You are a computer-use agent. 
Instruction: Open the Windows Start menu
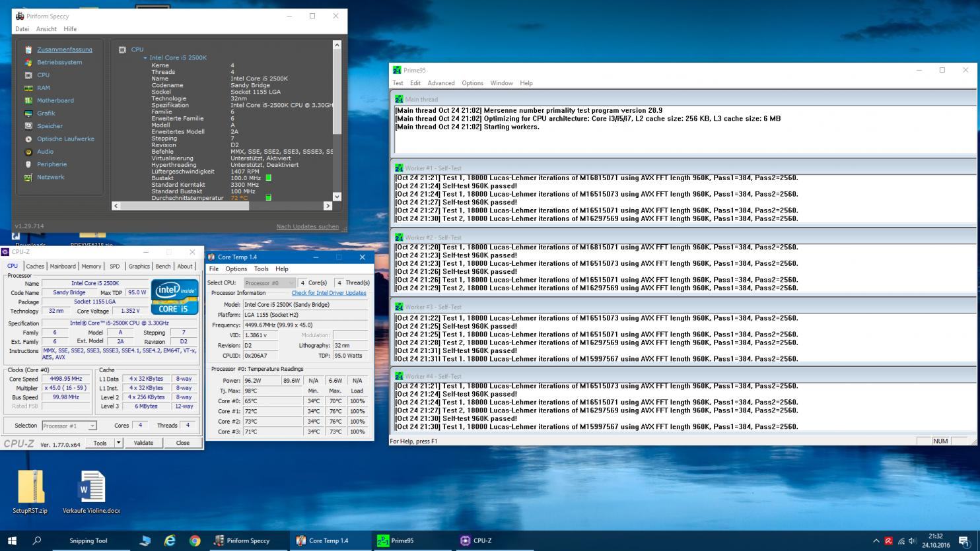pos(12,541)
